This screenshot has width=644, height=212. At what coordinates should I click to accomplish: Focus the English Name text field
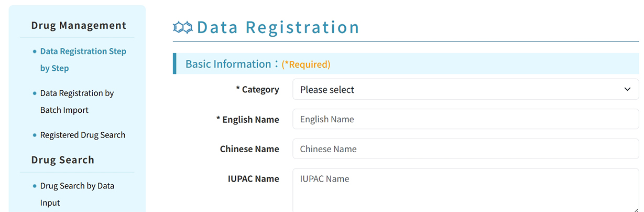pyautogui.click(x=465, y=119)
